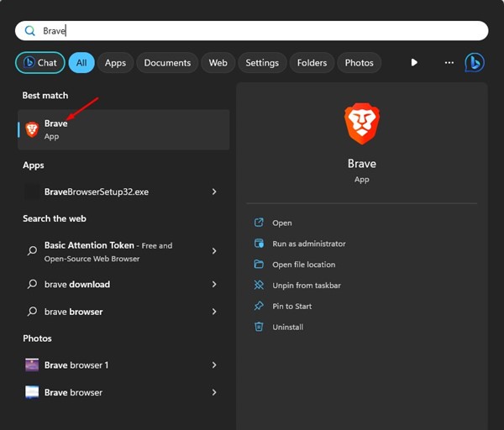Click the Uninstall trash icon

259,327
